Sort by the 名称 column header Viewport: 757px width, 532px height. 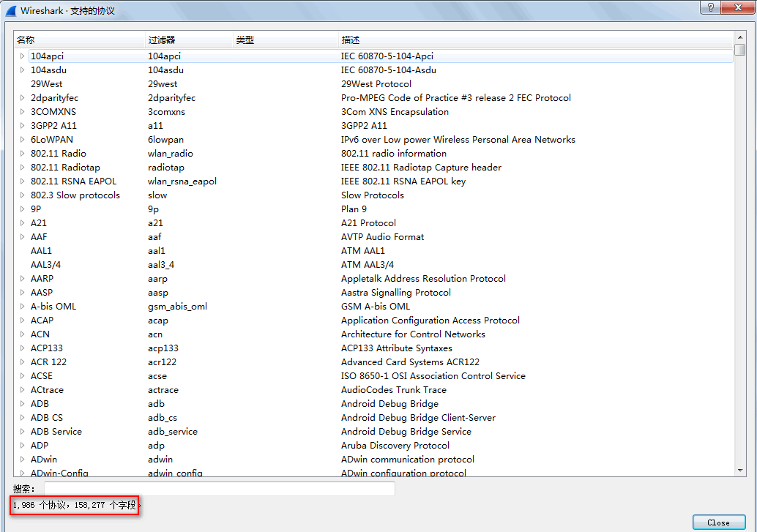80,40
